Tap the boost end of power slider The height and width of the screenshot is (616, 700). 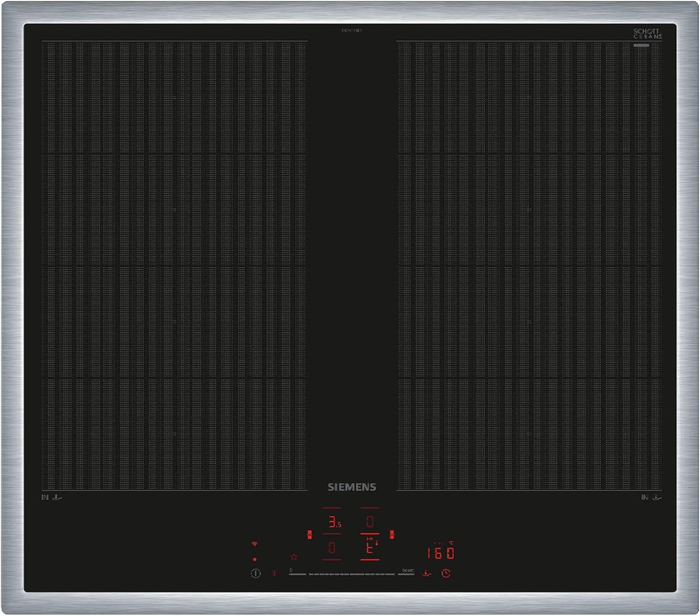tap(407, 572)
